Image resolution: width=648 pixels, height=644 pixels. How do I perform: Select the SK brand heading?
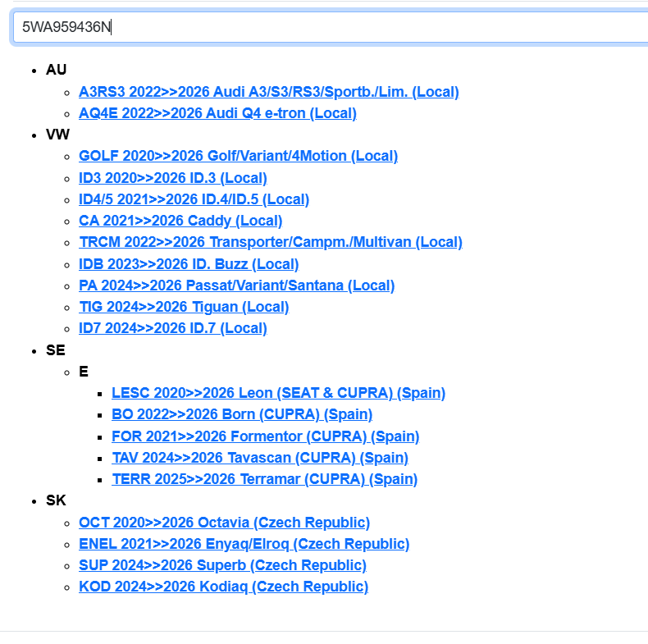(x=56, y=500)
